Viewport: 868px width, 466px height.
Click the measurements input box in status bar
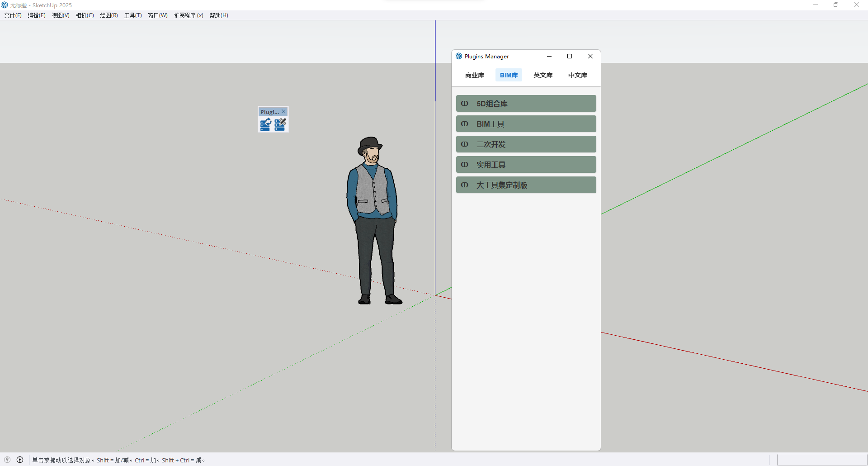click(821, 460)
